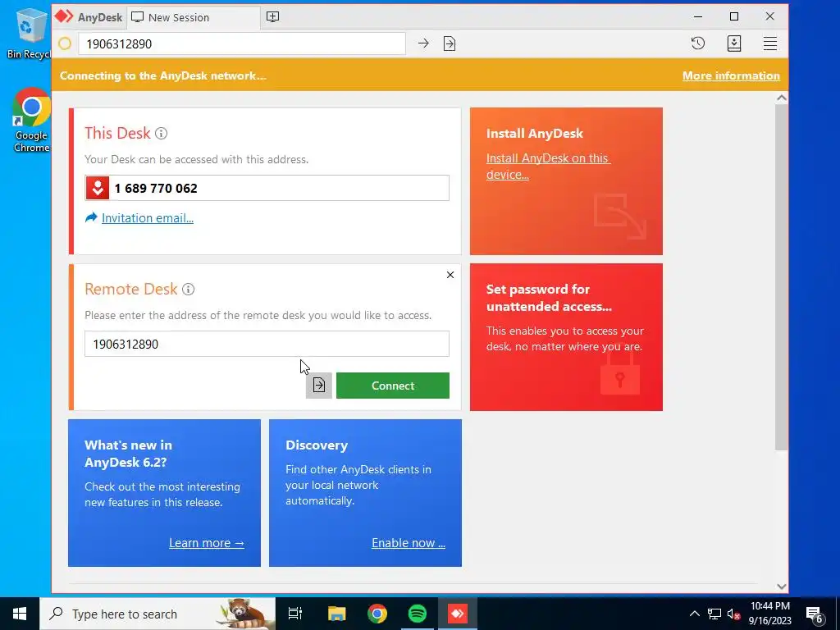Close the Remote Desk panel
The width and height of the screenshot is (840, 630).
pos(450,275)
